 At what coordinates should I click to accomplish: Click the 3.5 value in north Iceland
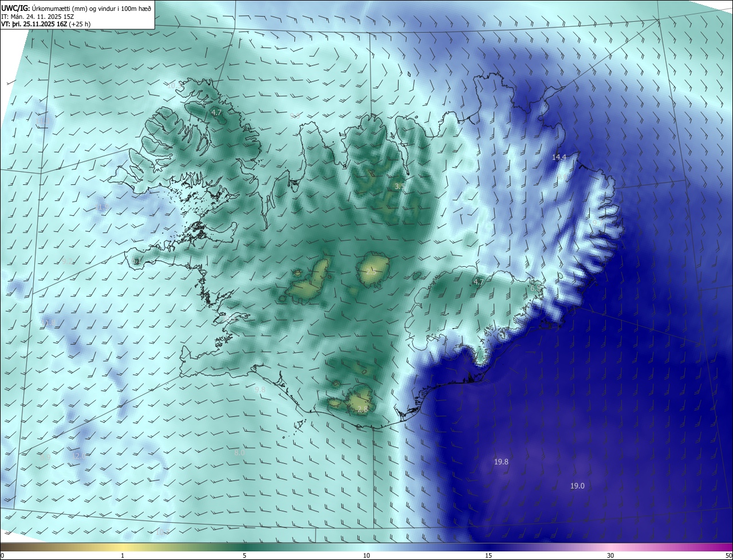(400, 186)
